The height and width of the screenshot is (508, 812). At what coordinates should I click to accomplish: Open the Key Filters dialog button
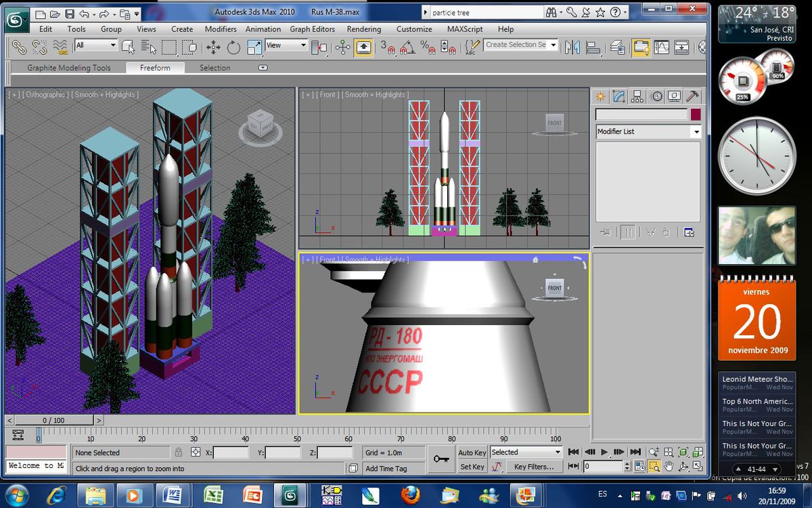pyautogui.click(x=534, y=467)
